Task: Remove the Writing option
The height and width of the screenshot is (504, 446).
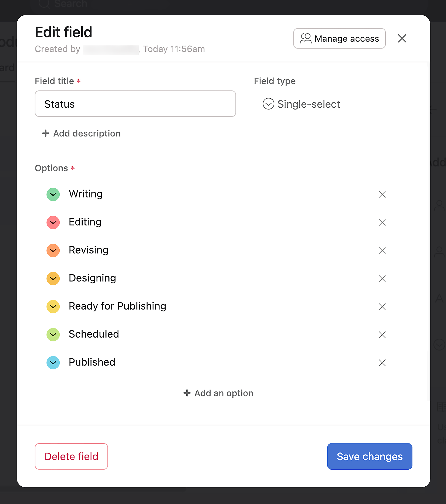Action: [382, 194]
